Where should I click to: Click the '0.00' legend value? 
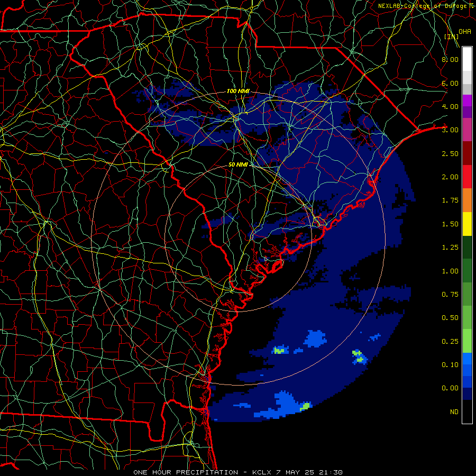click(x=450, y=388)
